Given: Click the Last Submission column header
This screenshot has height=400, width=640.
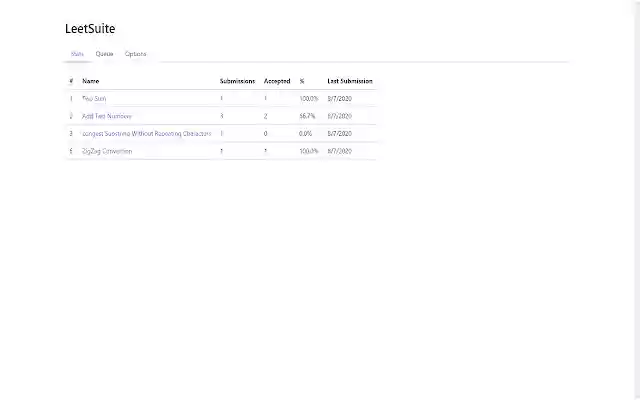Looking at the screenshot, I should click(x=350, y=81).
